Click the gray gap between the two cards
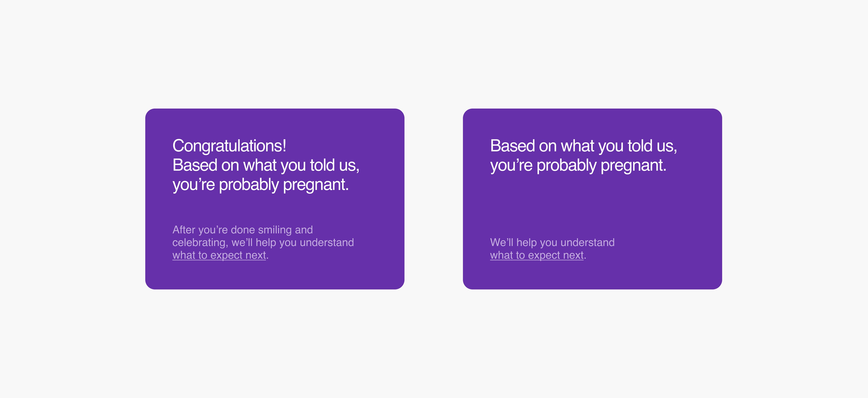 pyautogui.click(x=434, y=199)
